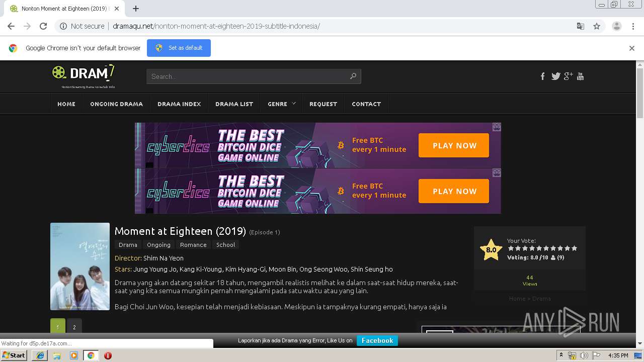Open the Jung Young Jo star link
This screenshot has width=644, height=362.
[x=155, y=269]
